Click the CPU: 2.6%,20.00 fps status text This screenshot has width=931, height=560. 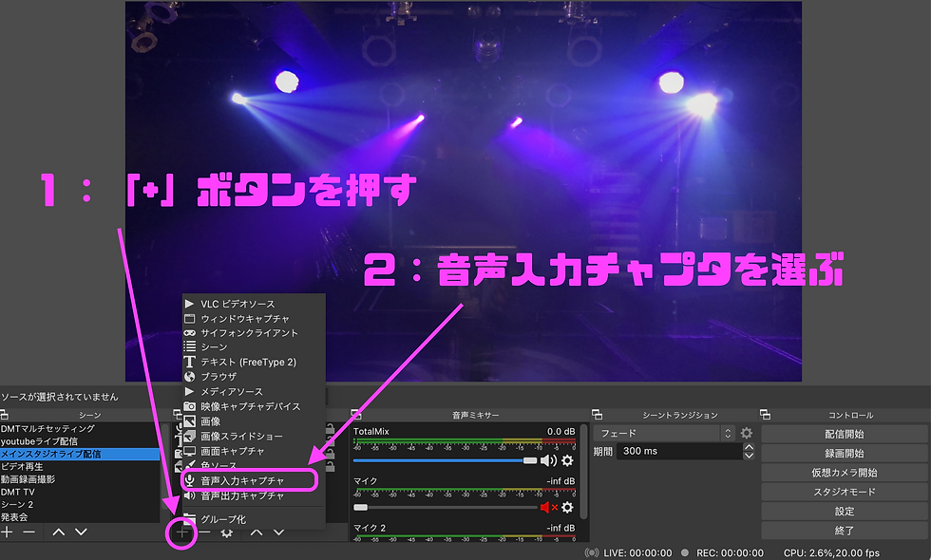point(831,552)
